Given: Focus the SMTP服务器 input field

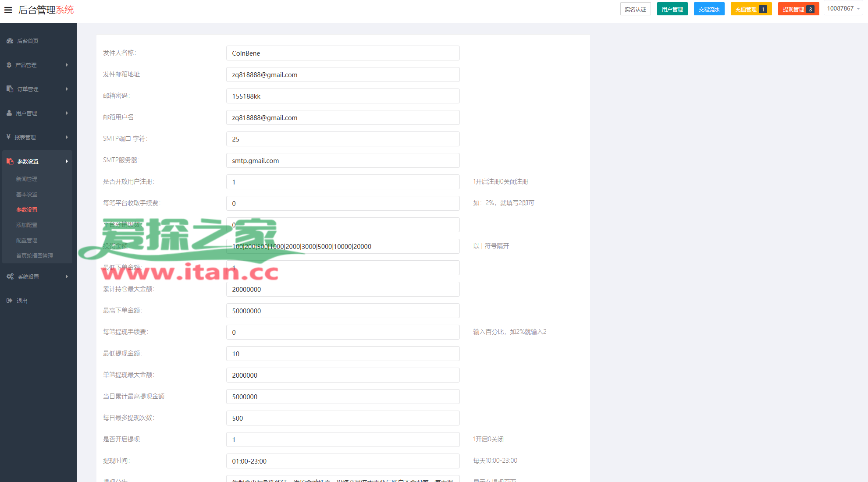Looking at the screenshot, I should click(342, 160).
